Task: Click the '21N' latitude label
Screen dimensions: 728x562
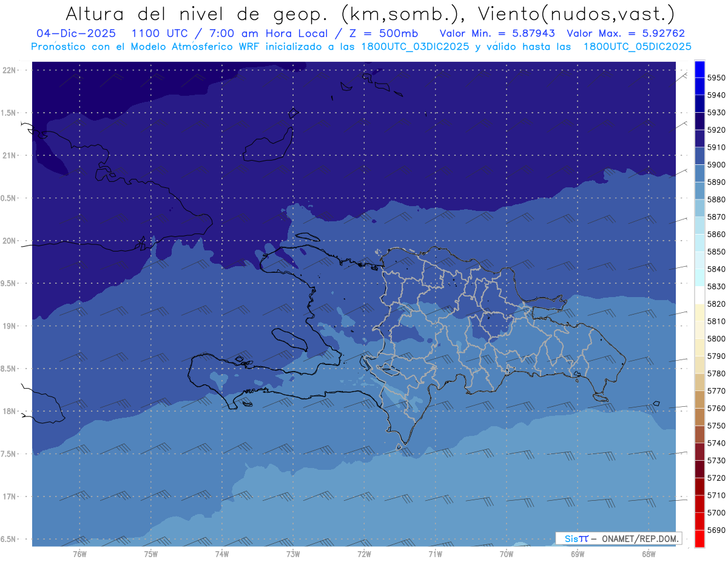Action: pyautogui.click(x=9, y=155)
